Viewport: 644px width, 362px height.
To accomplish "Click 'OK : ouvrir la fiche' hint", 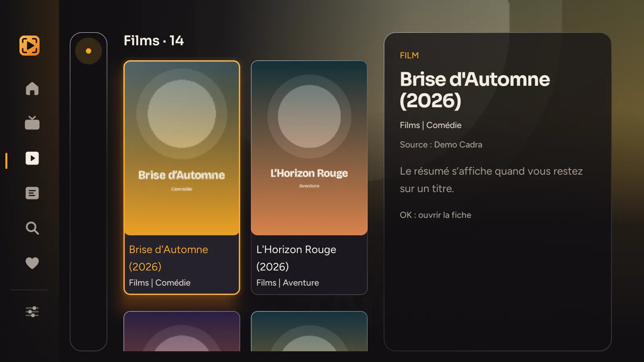I will [x=436, y=215].
